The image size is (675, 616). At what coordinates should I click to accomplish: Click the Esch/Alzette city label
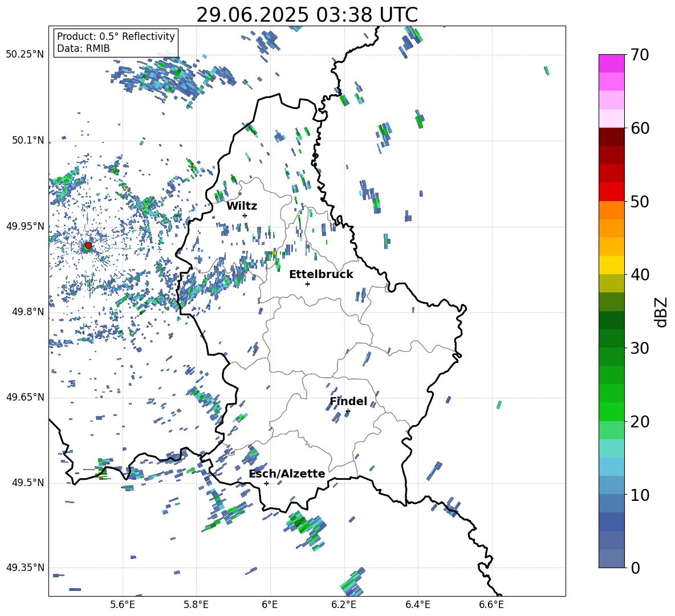click(x=287, y=474)
